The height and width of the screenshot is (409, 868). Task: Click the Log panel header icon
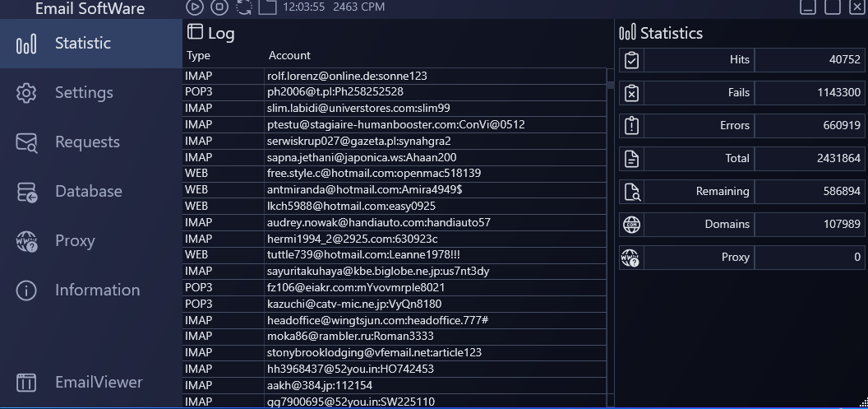click(x=195, y=32)
